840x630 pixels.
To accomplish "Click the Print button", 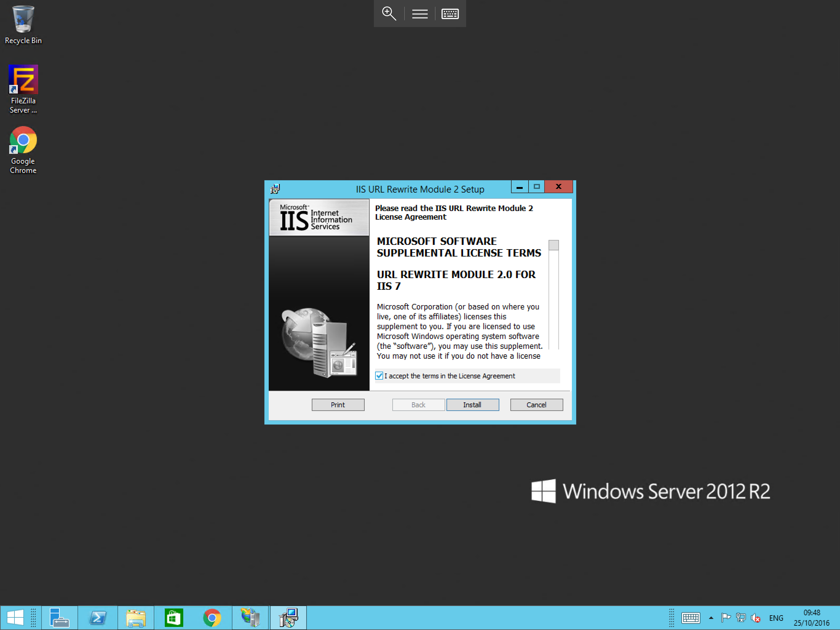I will click(x=338, y=405).
